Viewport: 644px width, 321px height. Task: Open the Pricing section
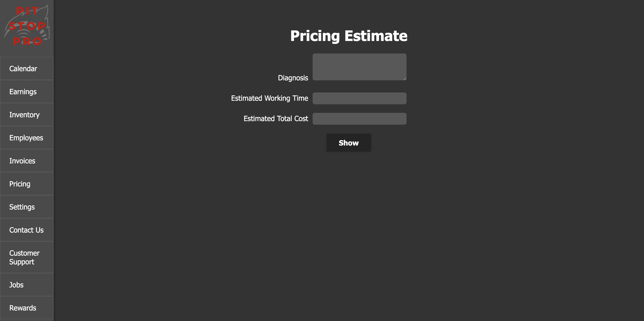27,184
